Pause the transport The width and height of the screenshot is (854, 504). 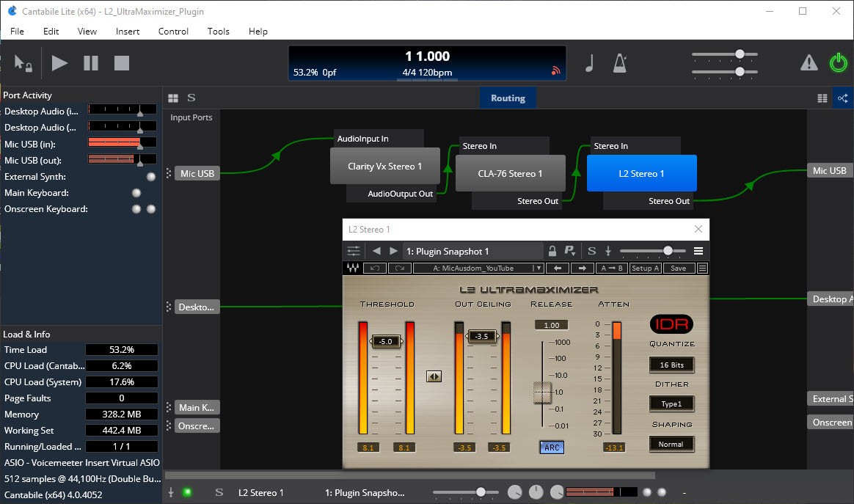(x=91, y=63)
